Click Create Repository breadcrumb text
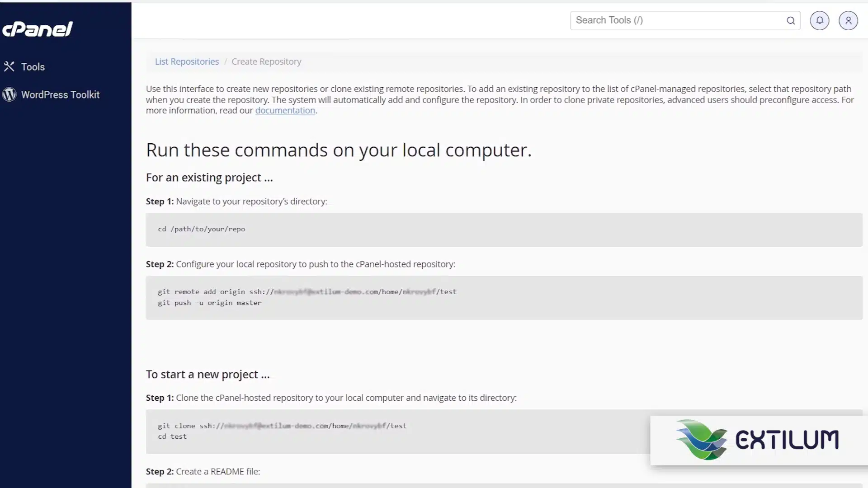 (266, 61)
